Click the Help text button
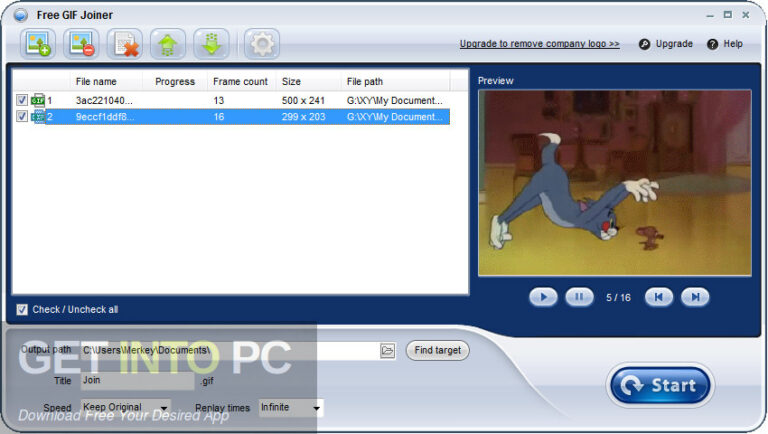 (733, 44)
